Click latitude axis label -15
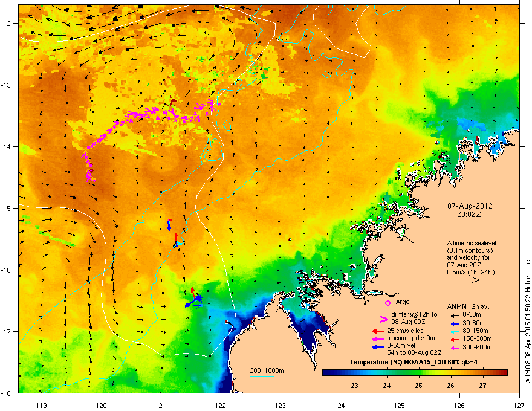The image size is (532, 411). coord(6,208)
